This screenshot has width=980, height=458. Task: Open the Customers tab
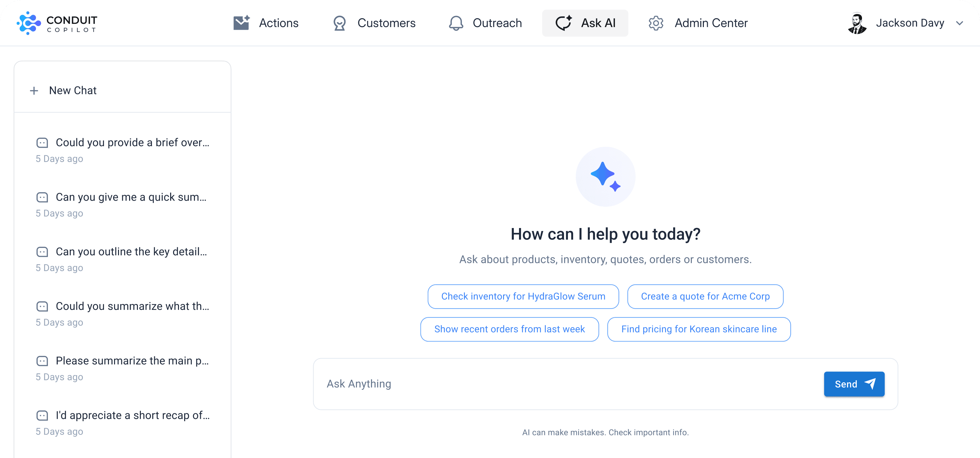click(386, 23)
